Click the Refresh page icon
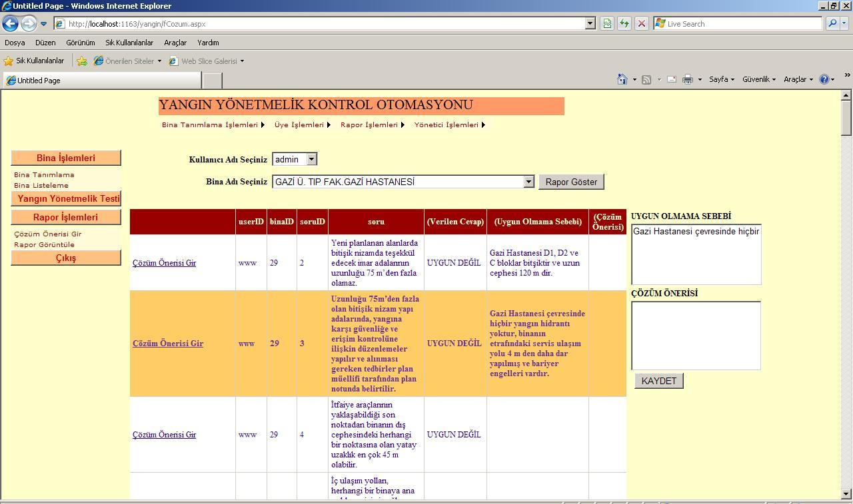 click(624, 23)
